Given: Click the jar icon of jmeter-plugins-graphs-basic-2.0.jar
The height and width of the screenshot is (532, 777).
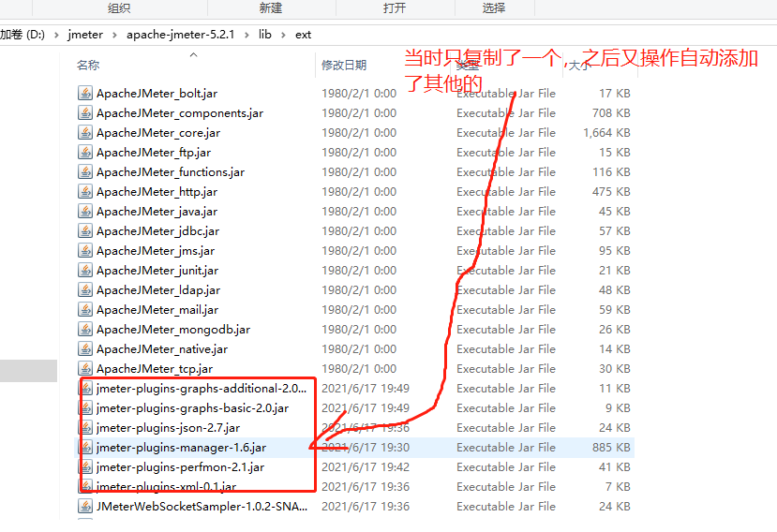Looking at the screenshot, I should pos(86,408).
